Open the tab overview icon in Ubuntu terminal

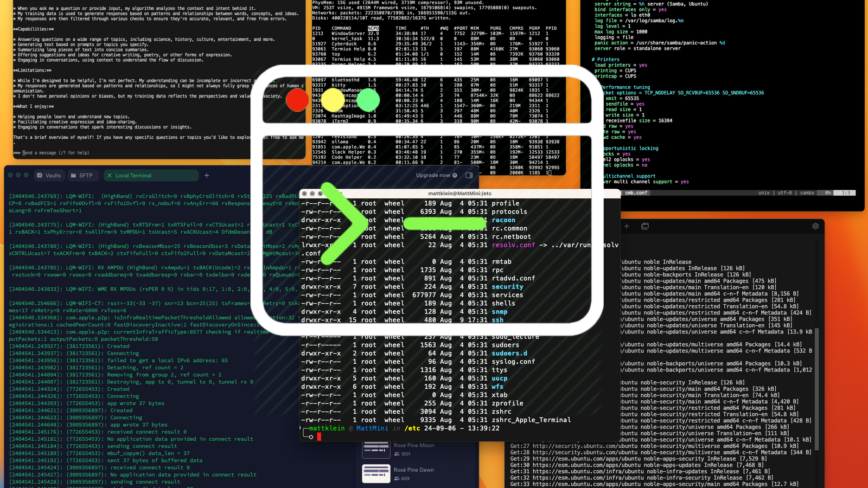[x=645, y=226]
